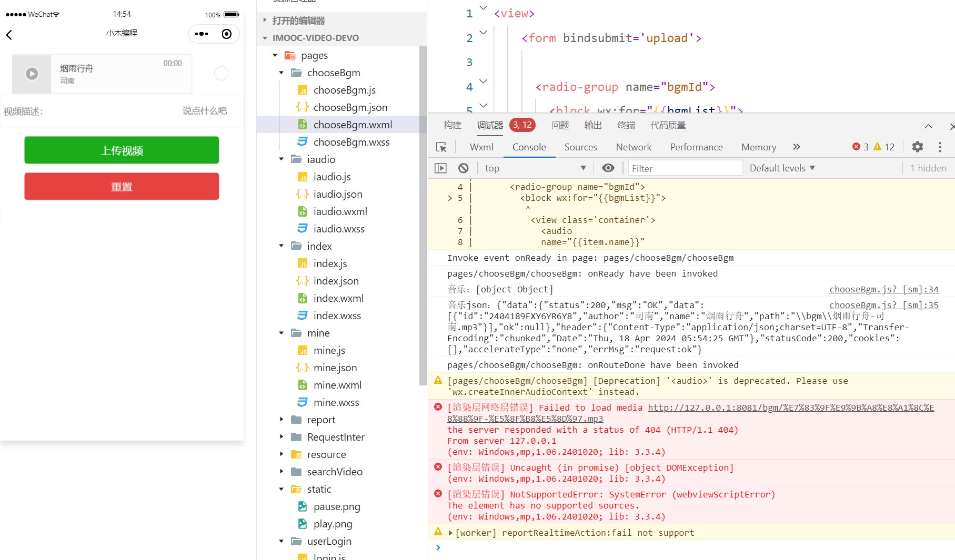This screenshot has width=955, height=560.
Task: Open the top execution context dropdown
Action: pyautogui.click(x=535, y=168)
